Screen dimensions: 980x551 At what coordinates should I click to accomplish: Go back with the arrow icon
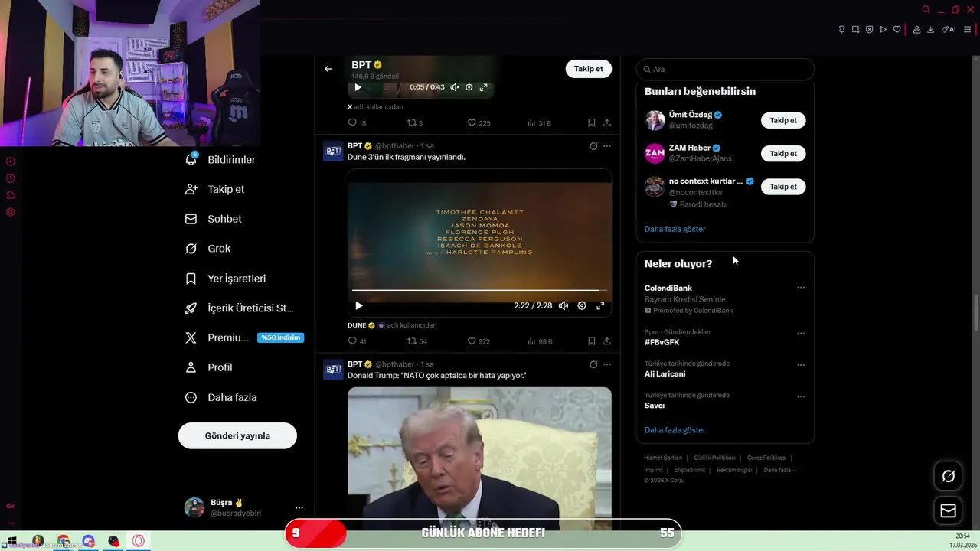328,69
